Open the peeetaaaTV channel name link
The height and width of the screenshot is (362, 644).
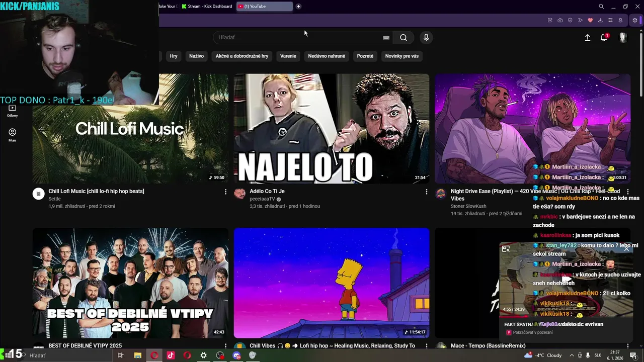[262, 199]
